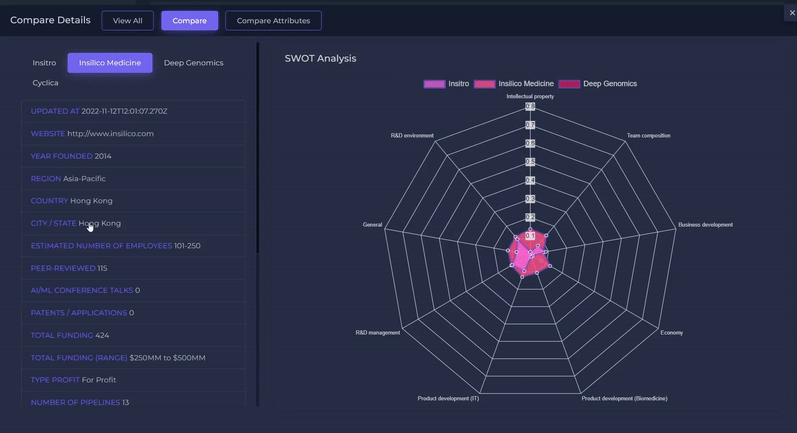This screenshot has width=797, height=433.
Task: Open the Compare Attributes view
Action: [x=273, y=20]
